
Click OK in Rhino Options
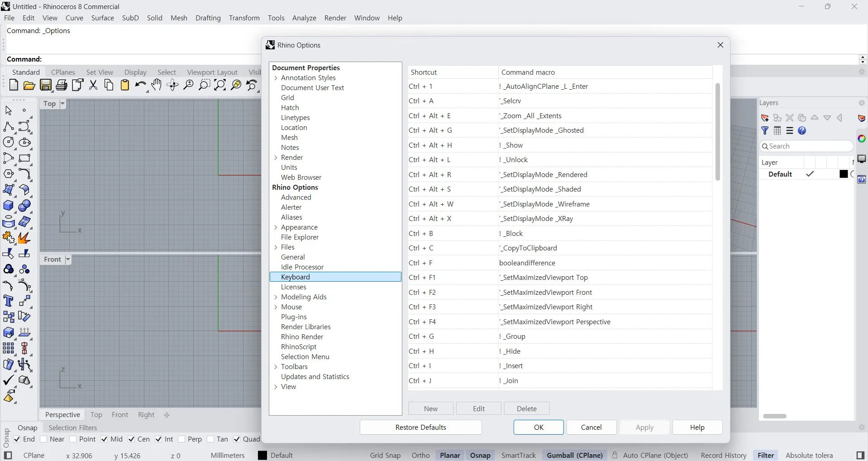[539, 427]
